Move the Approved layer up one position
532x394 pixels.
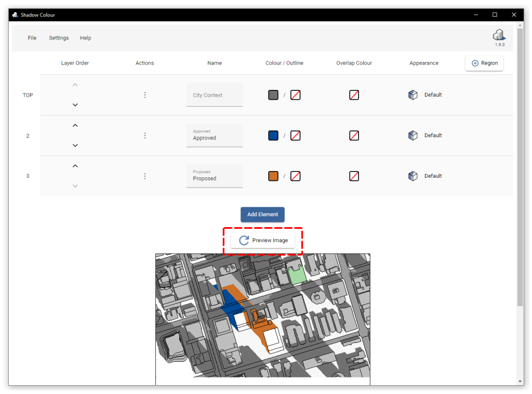[x=75, y=125]
